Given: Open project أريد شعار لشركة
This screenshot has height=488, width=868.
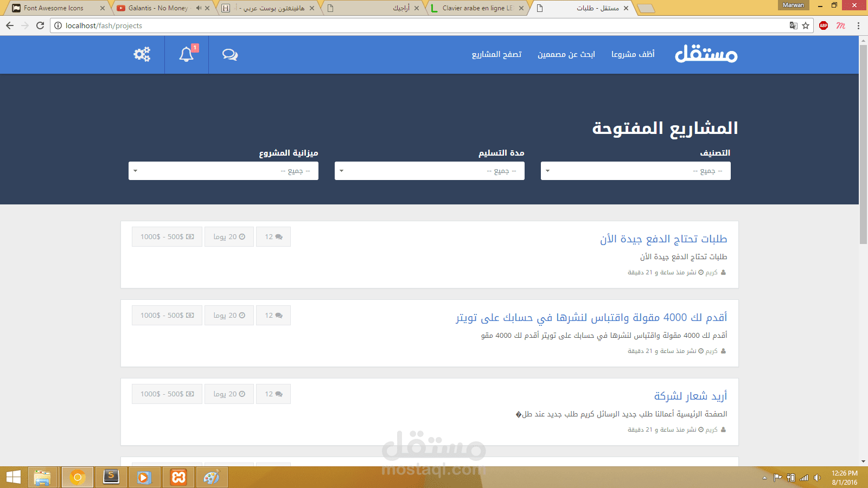Looking at the screenshot, I should (x=691, y=396).
